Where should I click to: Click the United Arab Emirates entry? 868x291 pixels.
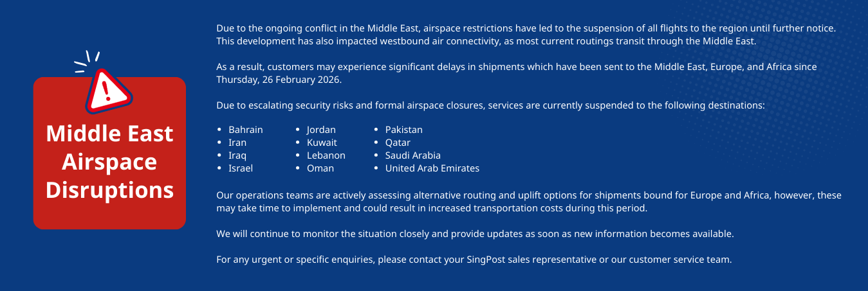[x=432, y=168]
